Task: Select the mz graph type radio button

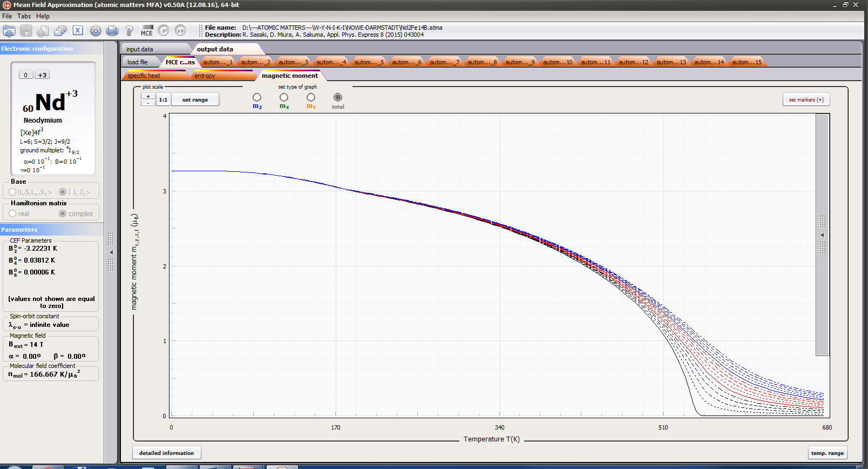Action: tap(257, 97)
